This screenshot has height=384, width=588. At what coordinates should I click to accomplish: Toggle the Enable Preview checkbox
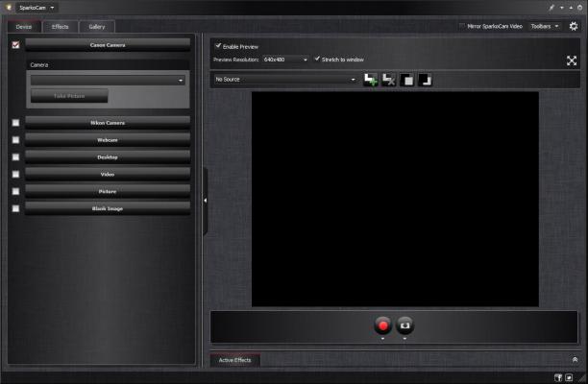point(218,46)
